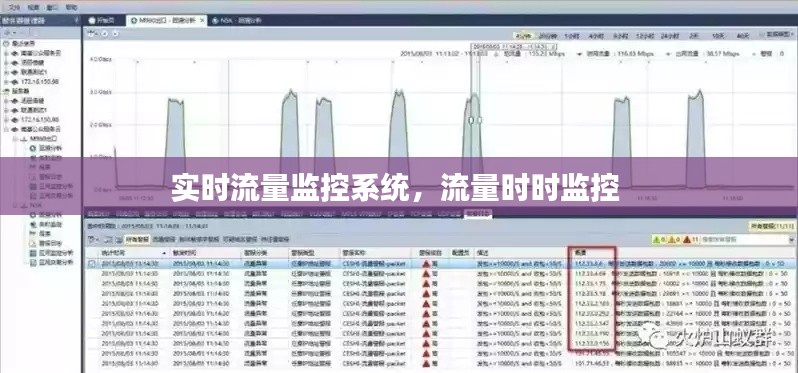Select the 24 hour time range button
The image size is (798, 373).
(x=670, y=36)
